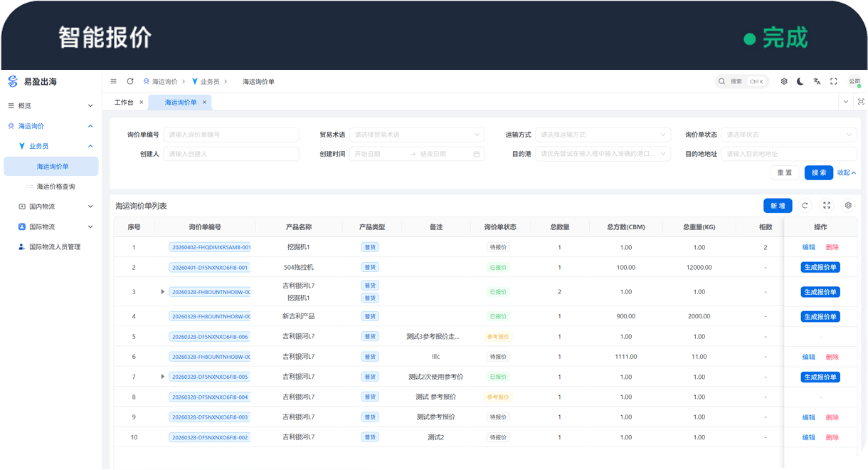Click the sidebar collapse hamburger icon
Image resolution: width=868 pixels, height=470 pixels.
113,81
